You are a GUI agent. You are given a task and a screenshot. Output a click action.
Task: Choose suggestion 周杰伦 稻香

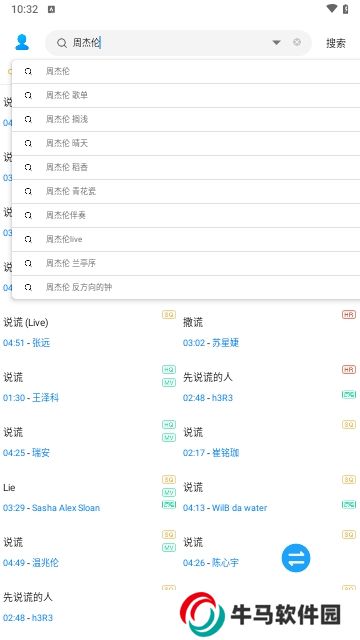click(186, 167)
